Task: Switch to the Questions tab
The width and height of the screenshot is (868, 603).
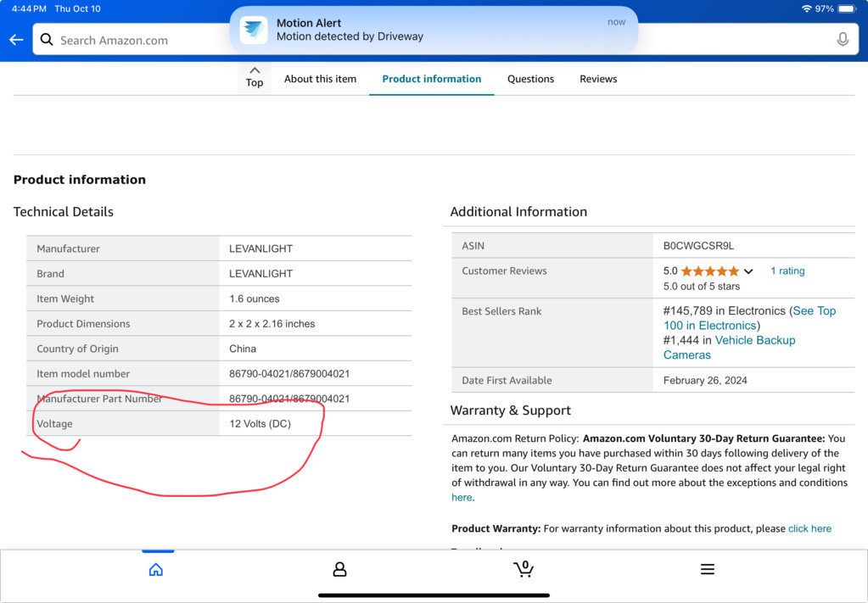Action: point(530,79)
